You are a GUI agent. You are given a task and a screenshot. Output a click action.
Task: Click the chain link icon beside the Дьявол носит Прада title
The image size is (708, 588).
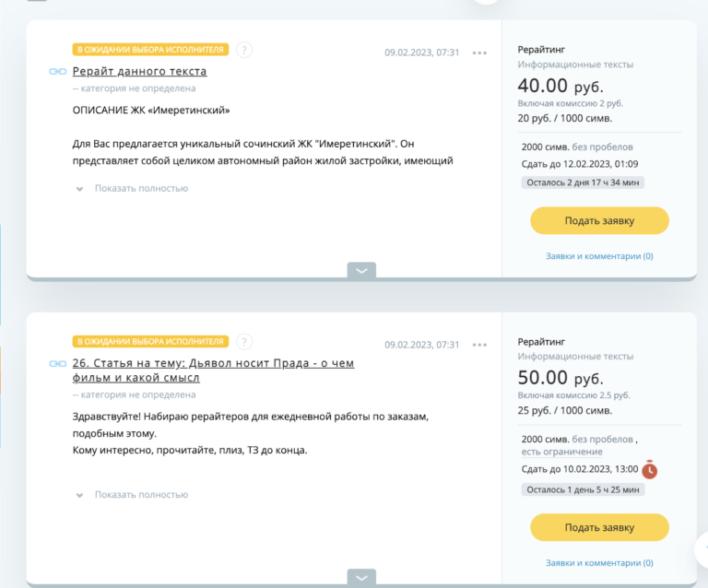(58, 363)
